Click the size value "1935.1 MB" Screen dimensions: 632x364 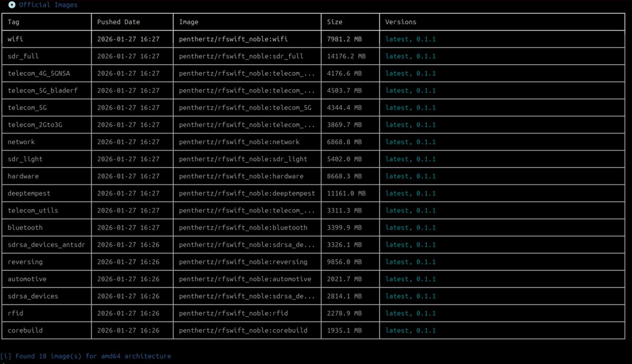click(x=344, y=330)
